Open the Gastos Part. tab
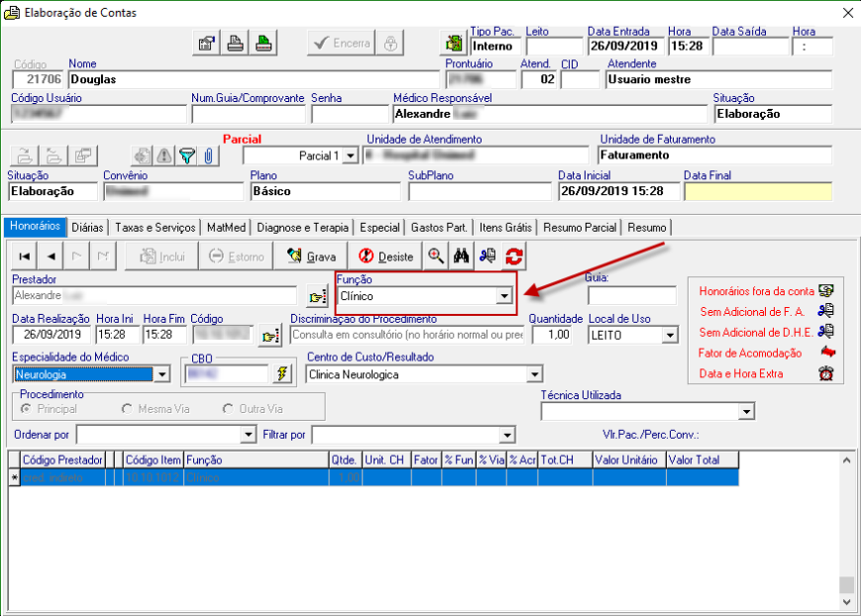 coord(439,228)
